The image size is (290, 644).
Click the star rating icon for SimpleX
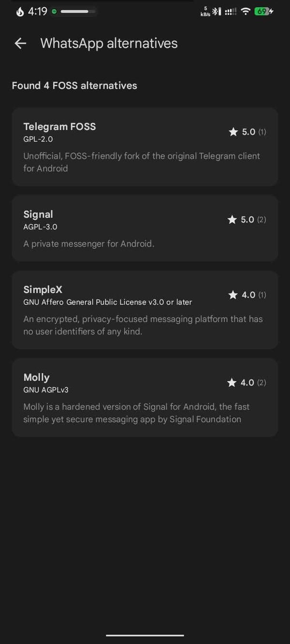coord(233,295)
